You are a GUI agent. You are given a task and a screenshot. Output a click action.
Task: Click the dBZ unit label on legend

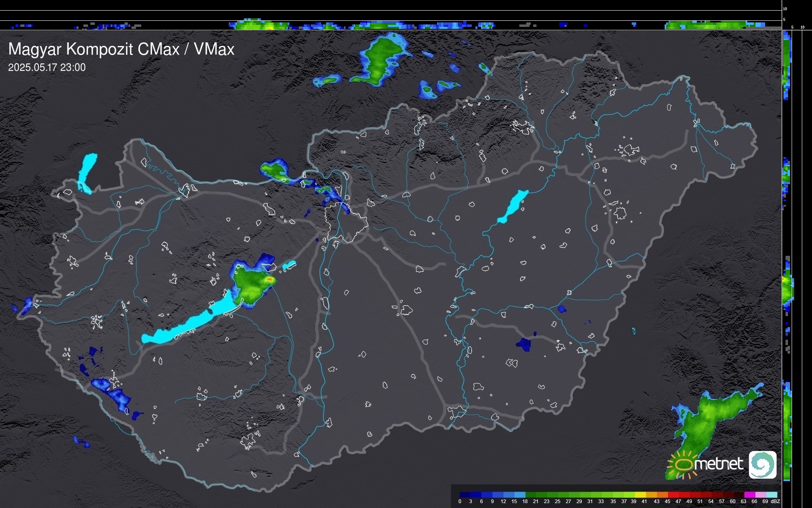[x=775, y=501]
